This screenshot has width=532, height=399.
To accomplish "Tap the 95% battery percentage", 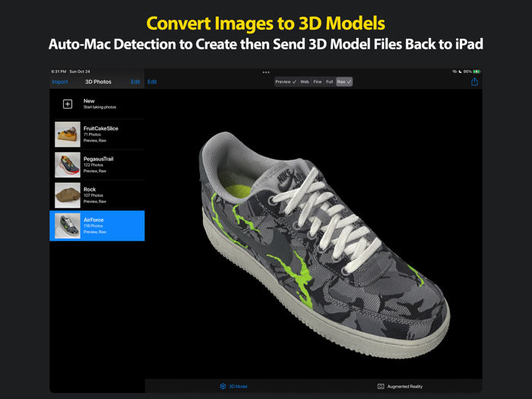I will coord(467,71).
